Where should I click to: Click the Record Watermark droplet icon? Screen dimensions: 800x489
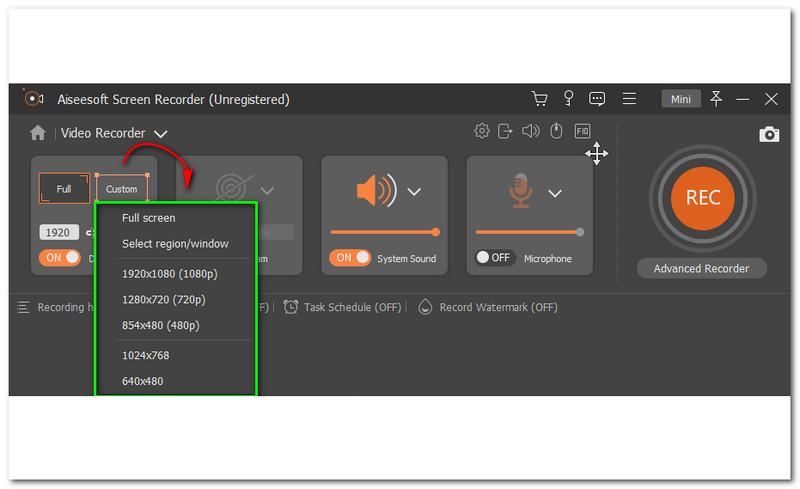click(425, 307)
